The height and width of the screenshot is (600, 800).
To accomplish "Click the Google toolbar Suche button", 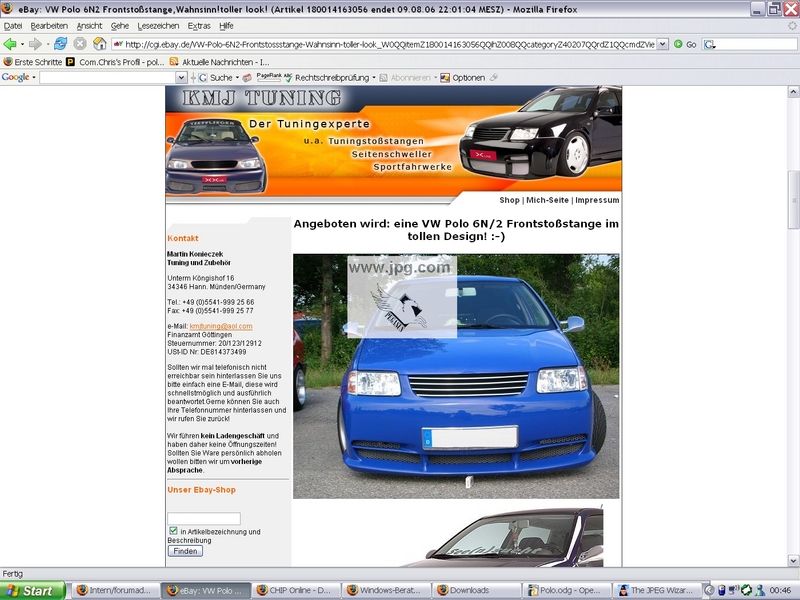I will (216, 78).
